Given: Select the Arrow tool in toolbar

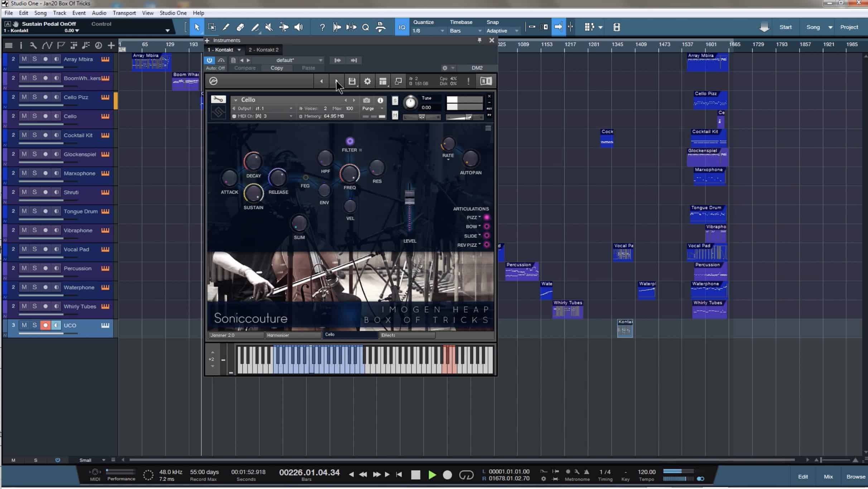Looking at the screenshot, I should coord(197,27).
